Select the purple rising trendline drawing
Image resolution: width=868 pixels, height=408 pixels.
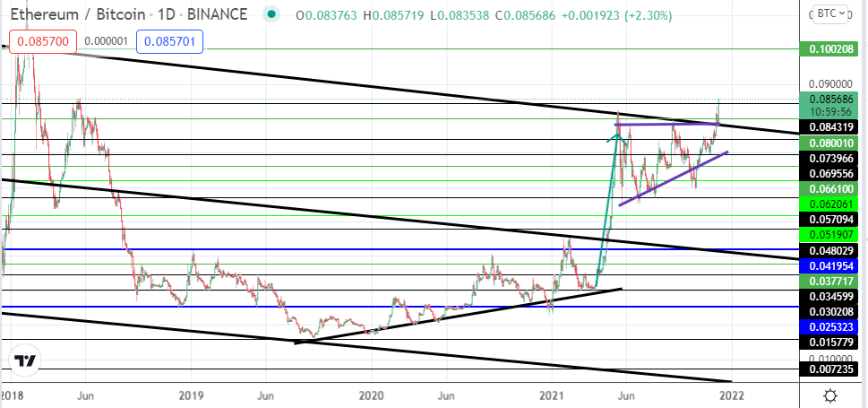pyautogui.click(x=673, y=178)
